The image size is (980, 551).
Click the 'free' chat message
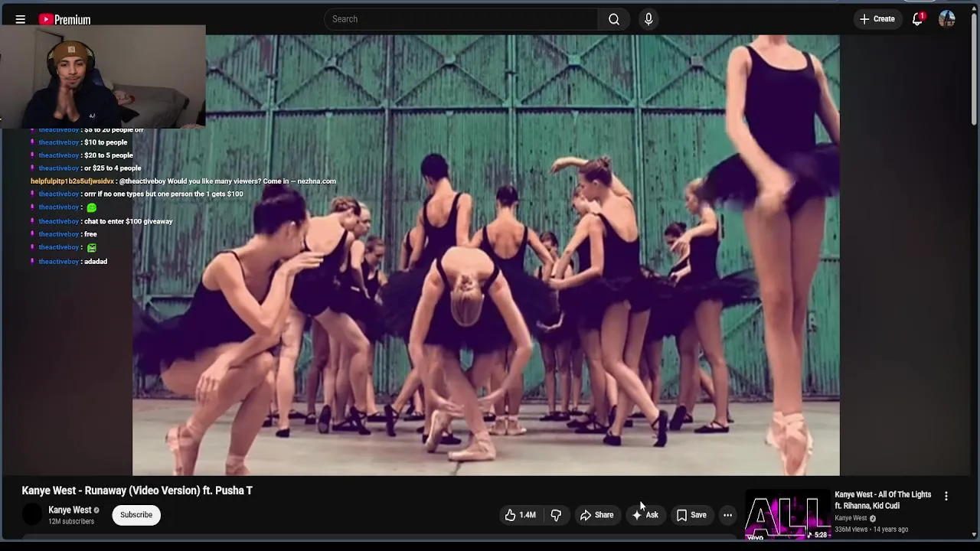90,234
